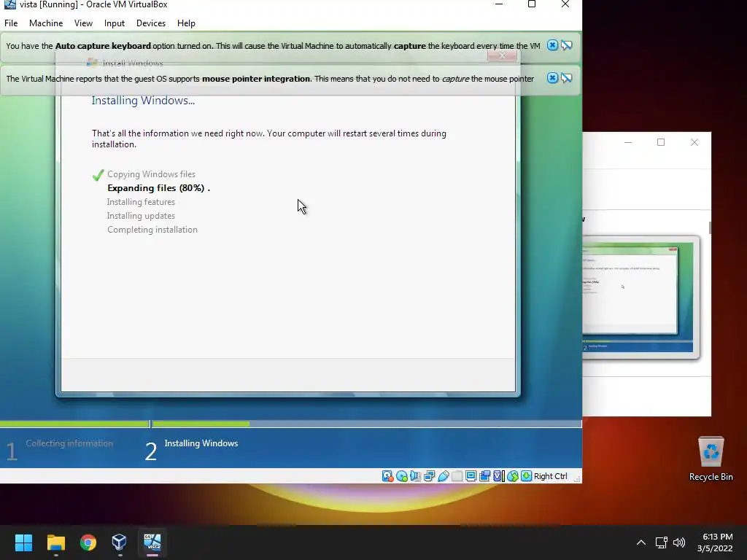Open the View menu

83,23
